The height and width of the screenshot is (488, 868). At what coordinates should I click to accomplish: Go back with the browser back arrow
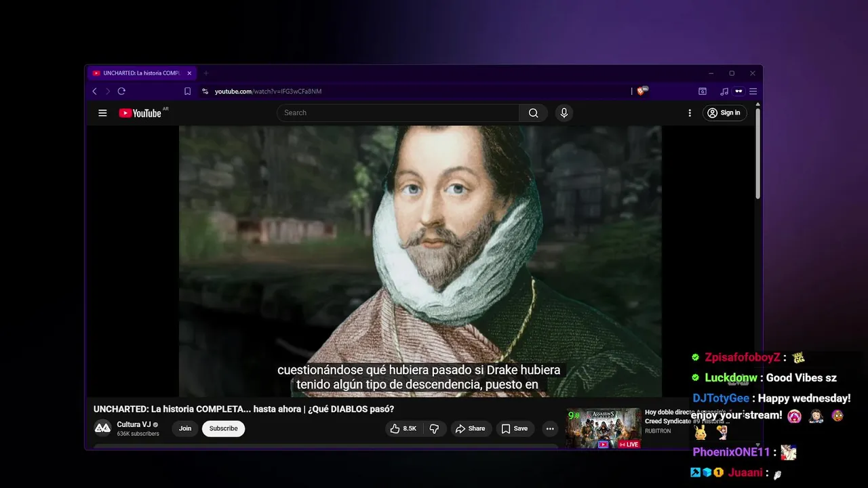point(94,91)
